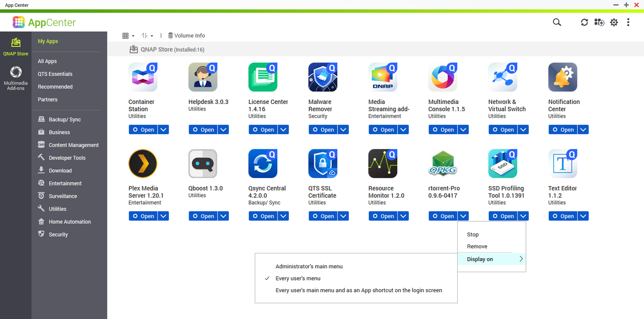This screenshot has width=644, height=319.
Task: Click the Plex Media Server icon
Action: 143,163
